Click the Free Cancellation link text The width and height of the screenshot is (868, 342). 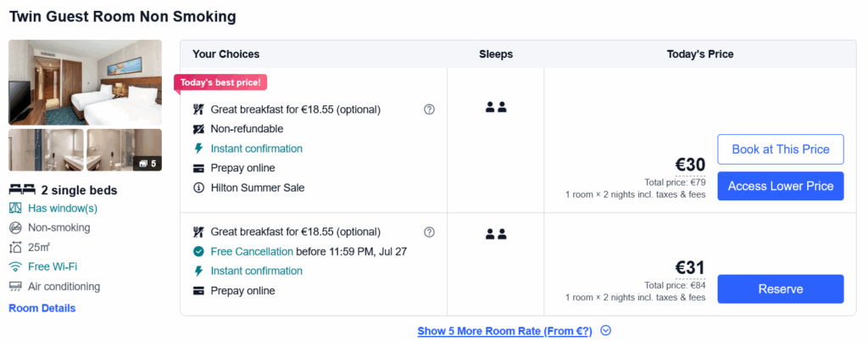pos(252,252)
